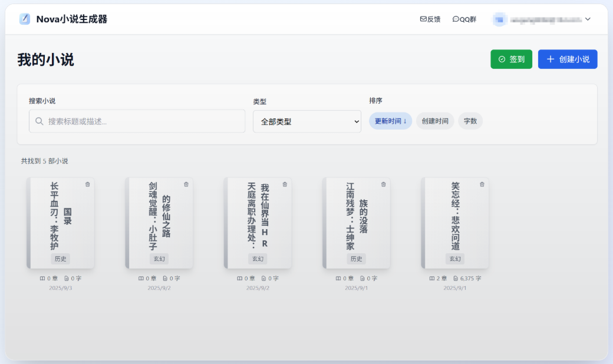
Task: Open the 反馈 feedback link
Action: 430,19
